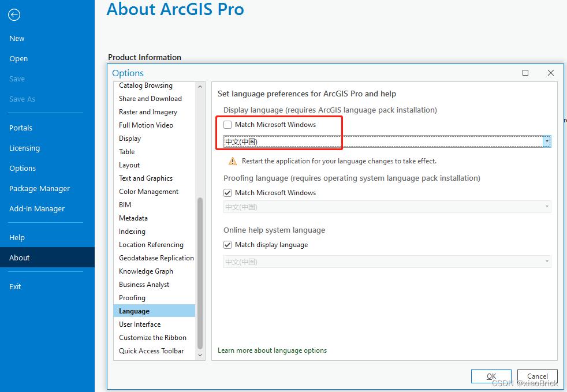The image size is (567, 392).
Task: Dismiss the dialog using Cancel
Action: tap(537, 376)
